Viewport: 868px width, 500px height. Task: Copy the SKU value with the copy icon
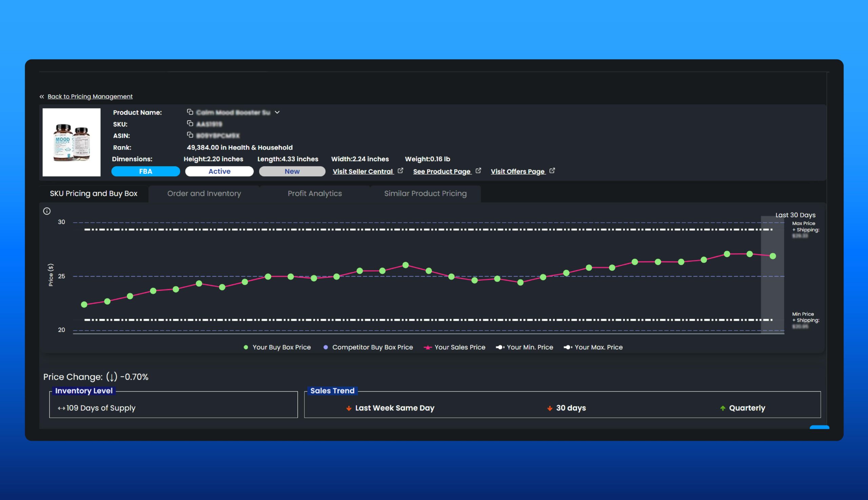pyautogui.click(x=190, y=124)
